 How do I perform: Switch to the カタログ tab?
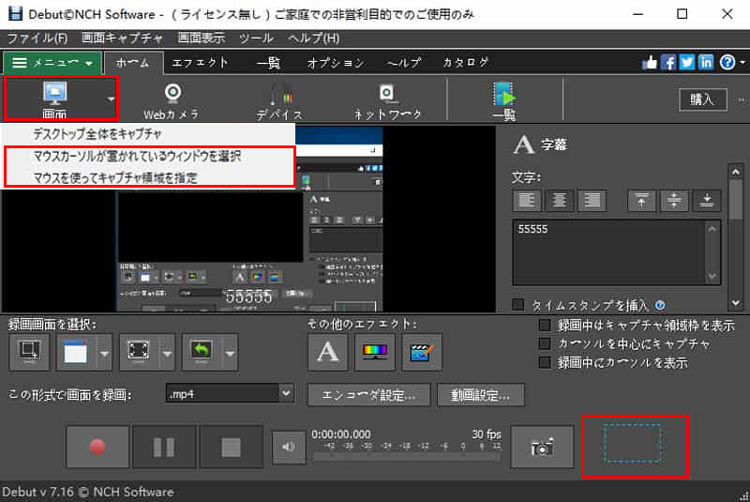coord(465,63)
